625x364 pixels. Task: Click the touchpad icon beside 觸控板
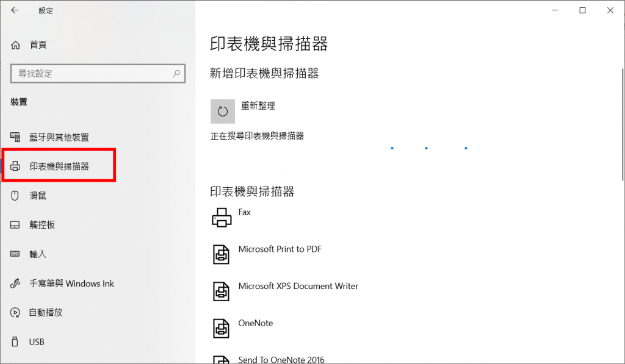15,225
